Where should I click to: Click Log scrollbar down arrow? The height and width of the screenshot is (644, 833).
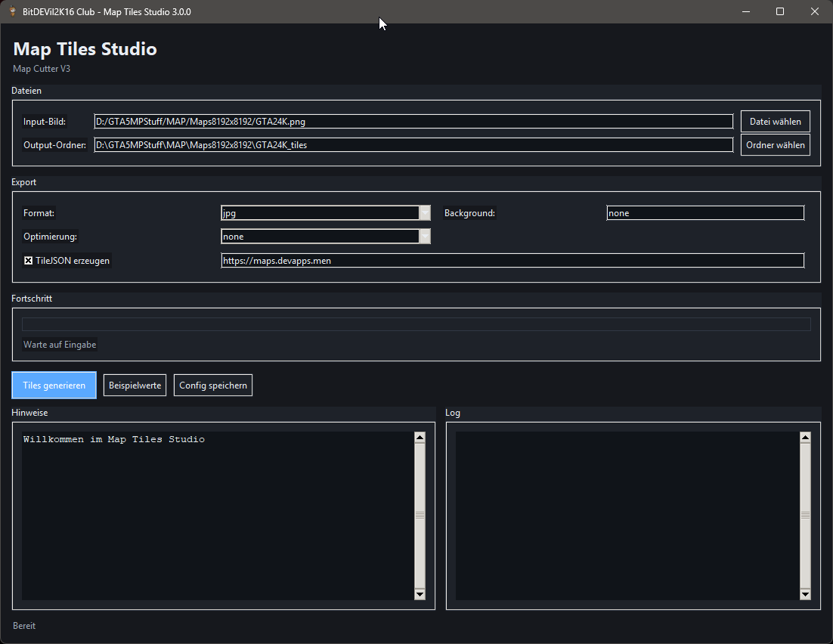805,594
